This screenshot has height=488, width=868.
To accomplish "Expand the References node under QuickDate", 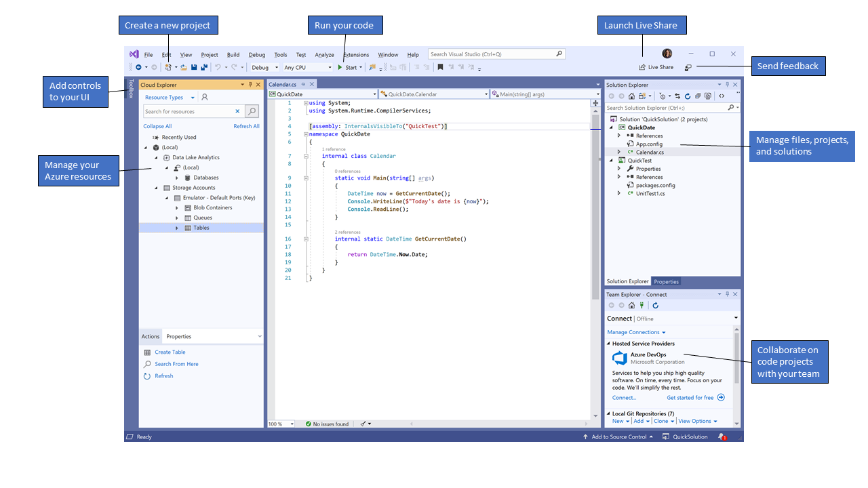I will 618,135.
